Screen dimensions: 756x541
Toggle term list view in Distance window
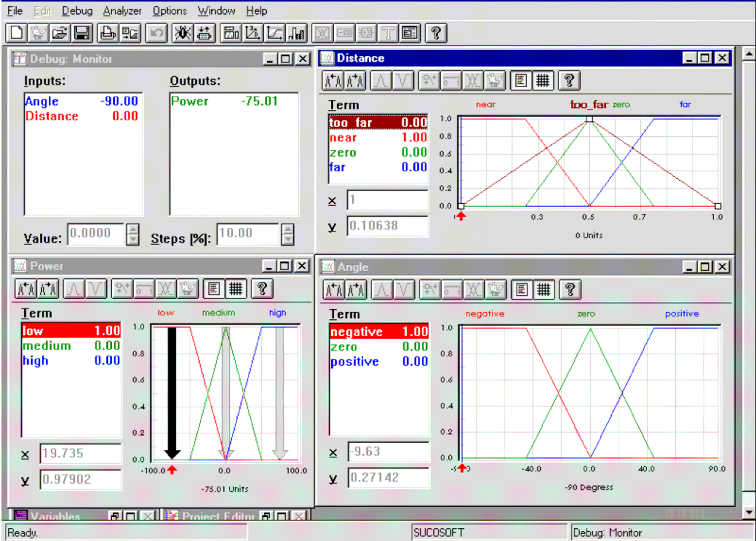click(521, 80)
